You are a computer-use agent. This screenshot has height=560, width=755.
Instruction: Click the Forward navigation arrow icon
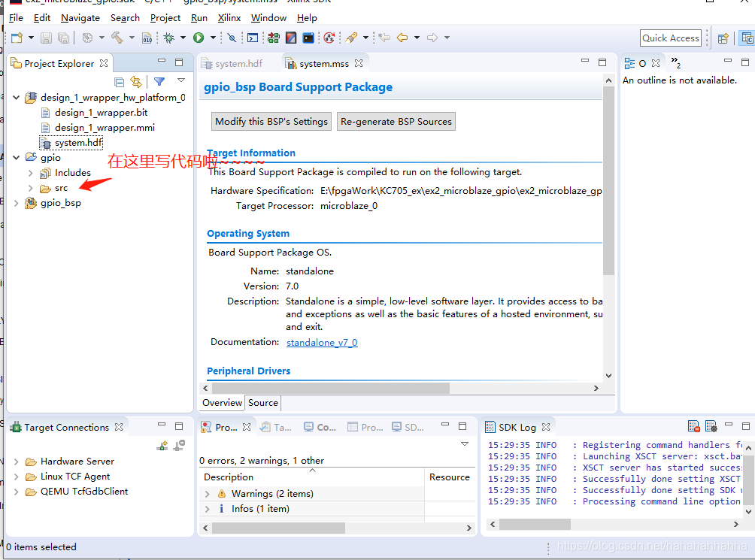pyautogui.click(x=432, y=38)
